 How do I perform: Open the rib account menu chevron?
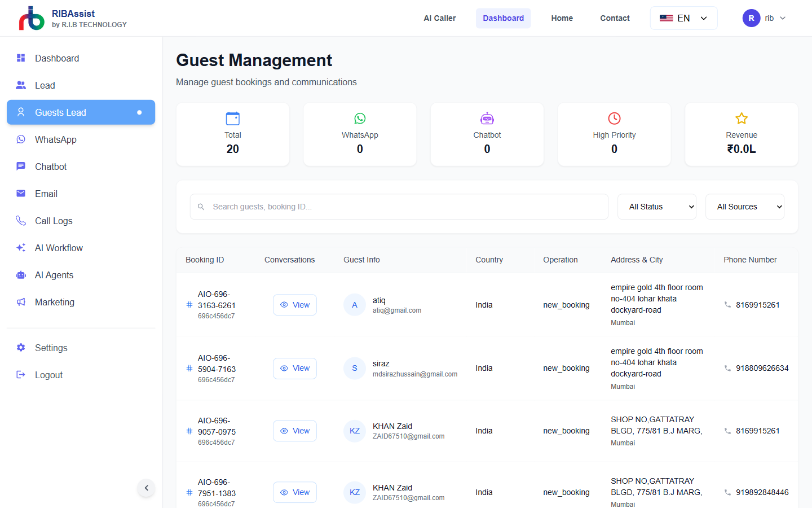click(783, 17)
